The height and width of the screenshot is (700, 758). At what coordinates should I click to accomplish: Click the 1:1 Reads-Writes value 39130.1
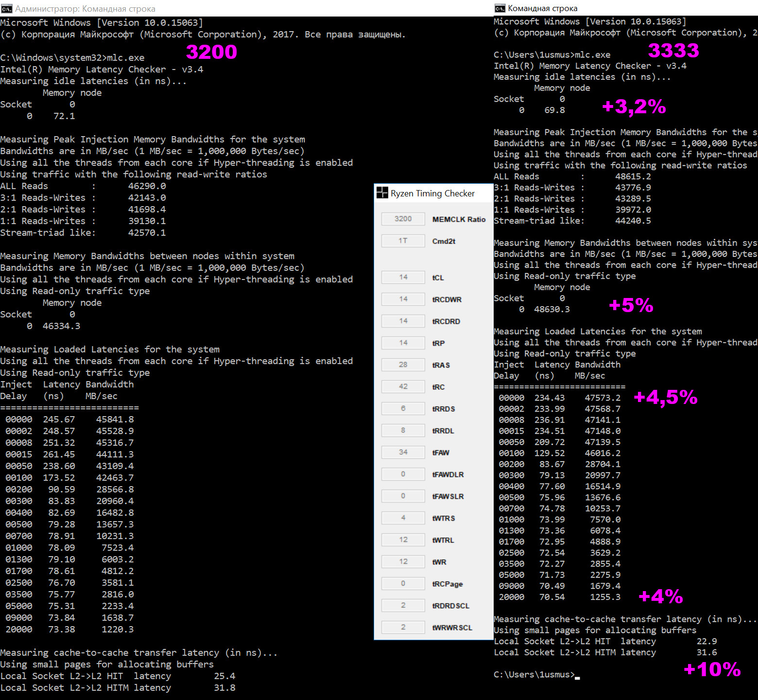147,221
